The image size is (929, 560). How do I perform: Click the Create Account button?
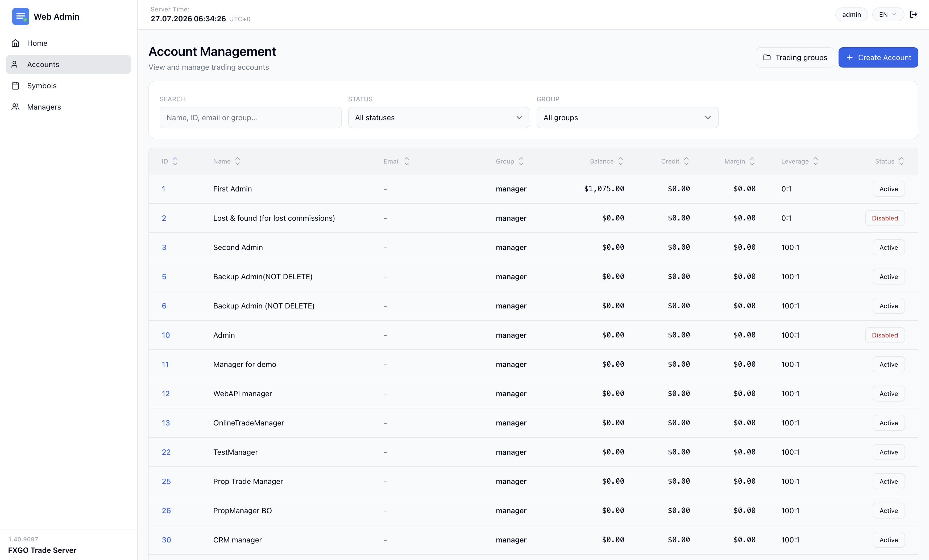[x=878, y=57]
